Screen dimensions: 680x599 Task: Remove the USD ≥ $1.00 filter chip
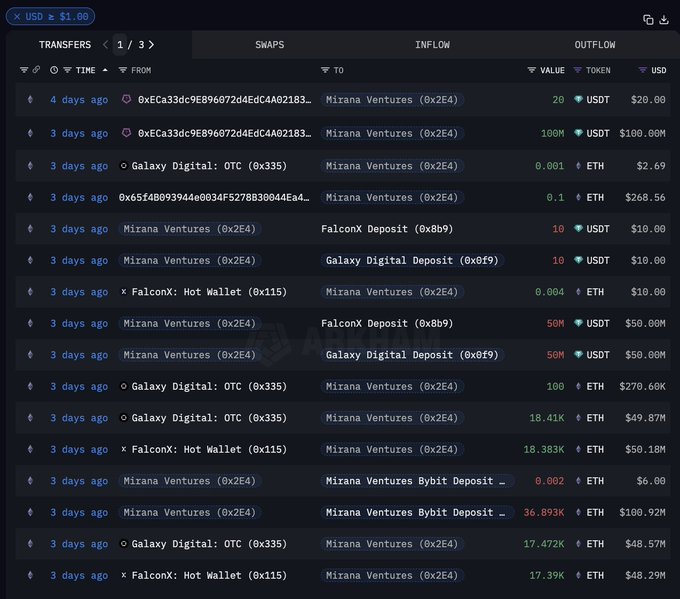(x=16, y=16)
